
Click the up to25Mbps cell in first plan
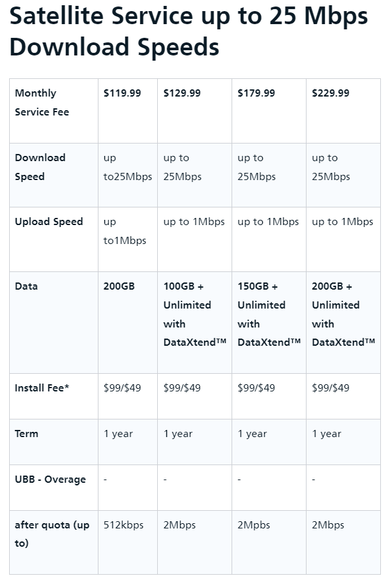[127, 175]
